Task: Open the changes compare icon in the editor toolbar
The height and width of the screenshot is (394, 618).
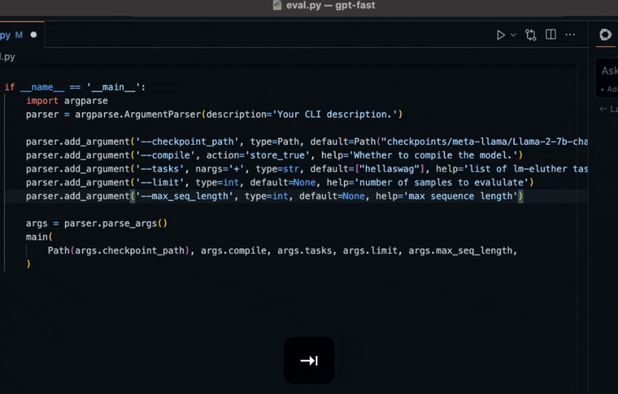Action: point(531,35)
